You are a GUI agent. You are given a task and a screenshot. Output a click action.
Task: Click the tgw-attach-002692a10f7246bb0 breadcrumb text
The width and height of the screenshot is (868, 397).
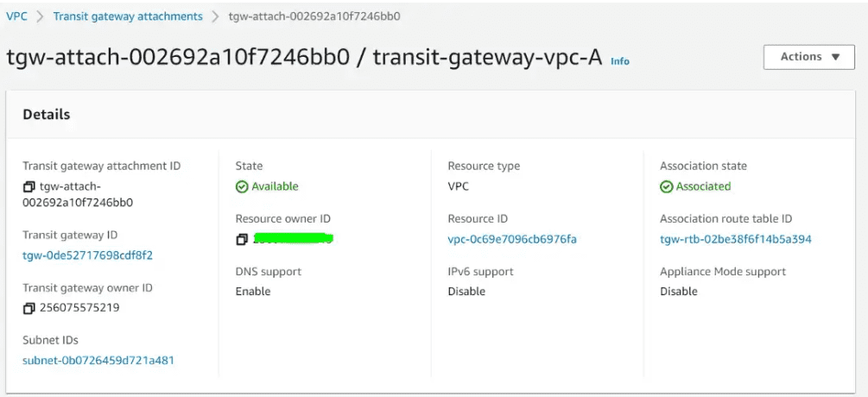point(314,16)
